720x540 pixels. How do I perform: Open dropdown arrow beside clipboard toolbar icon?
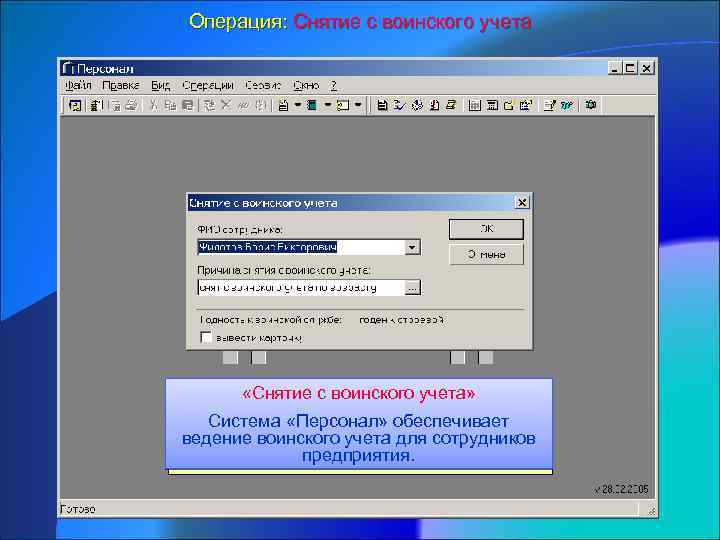coord(297,105)
